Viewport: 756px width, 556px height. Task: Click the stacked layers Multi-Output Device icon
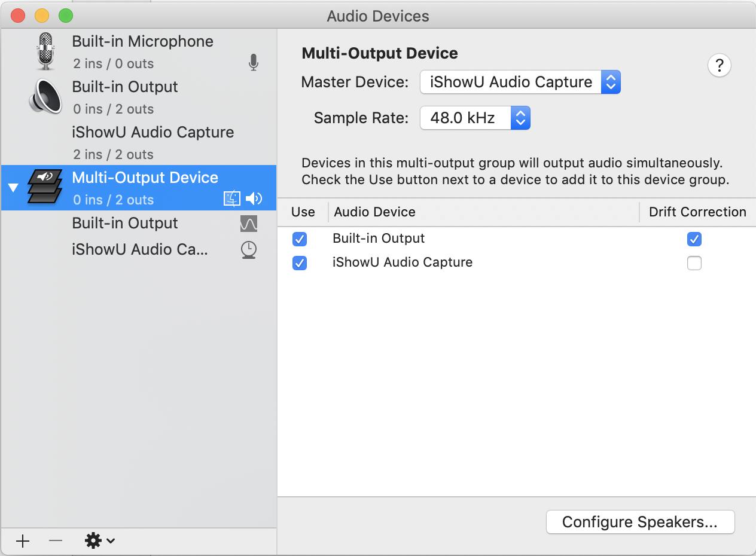pyautogui.click(x=45, y=187)
